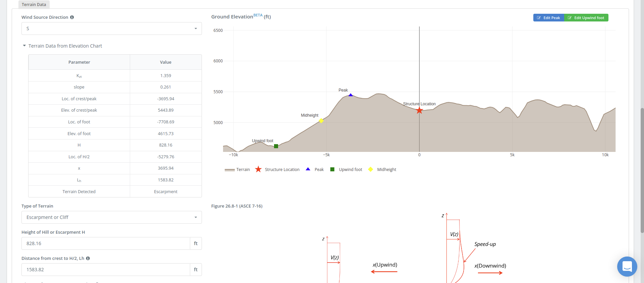Click the Edit Peak button
The image size is (644, 283).
click(549, 18)
